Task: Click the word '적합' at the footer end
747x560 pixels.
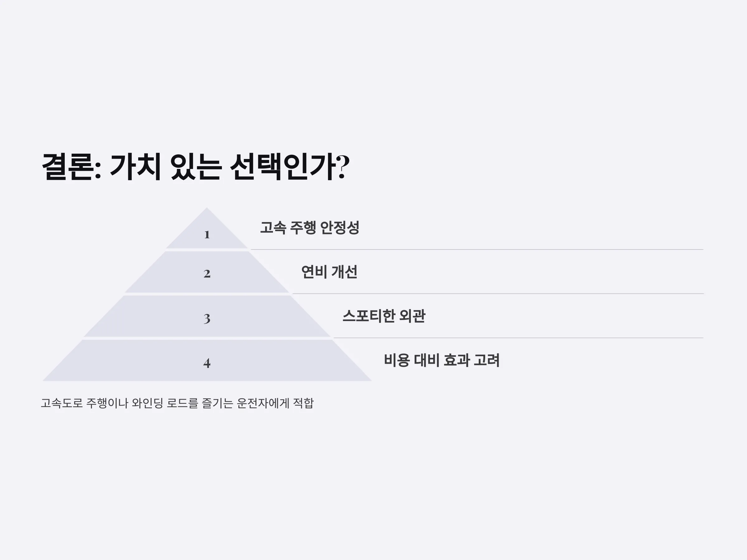Action: (303, 403)
